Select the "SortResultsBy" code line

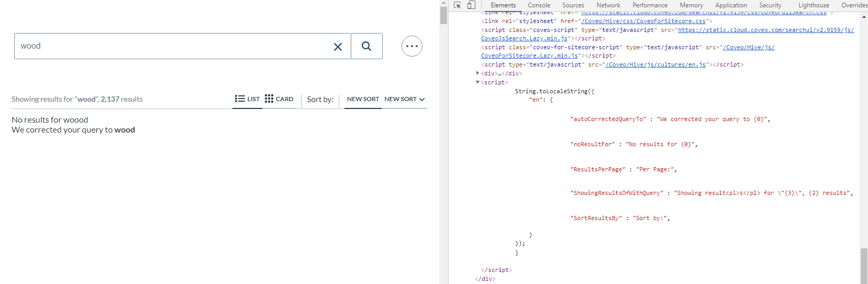pos(620,219)
